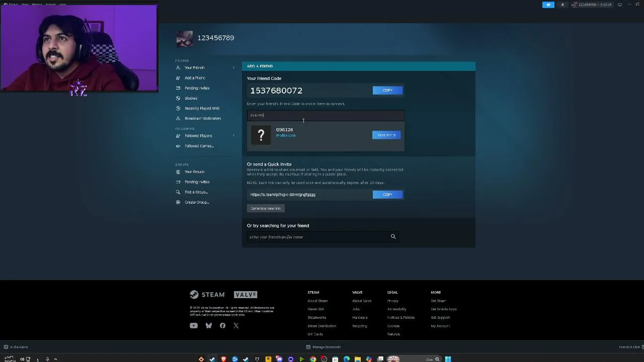This screenshot has height=362, width=644.
Task: Open Your Groups
Action: [x=194, y=172]
